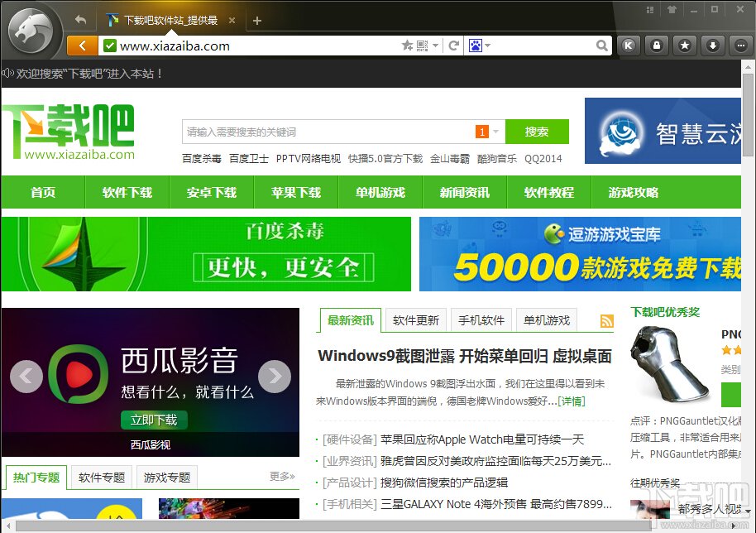Select the 游戏专题 tab
756x533 pixels.
(x=167, y=478)
